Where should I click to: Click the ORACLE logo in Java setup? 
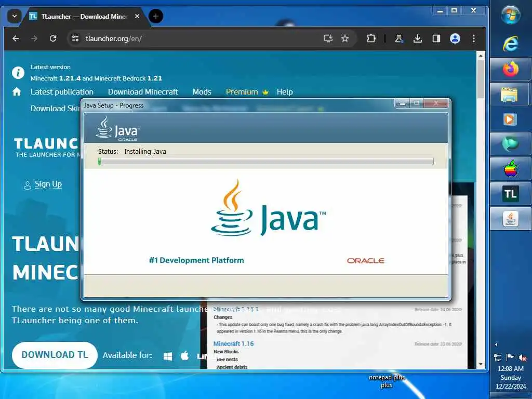(365, 261)
